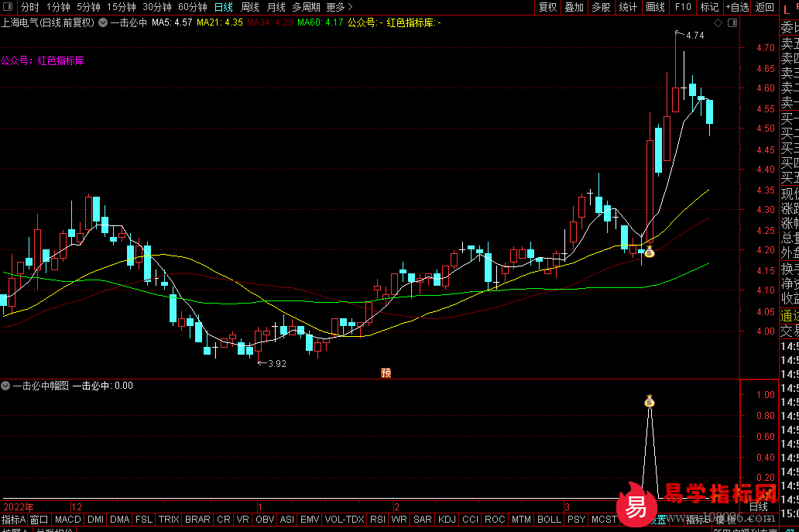799x532 pixels.
Task: Select the 15分钟 period
Action: click(x=122, y=7)
